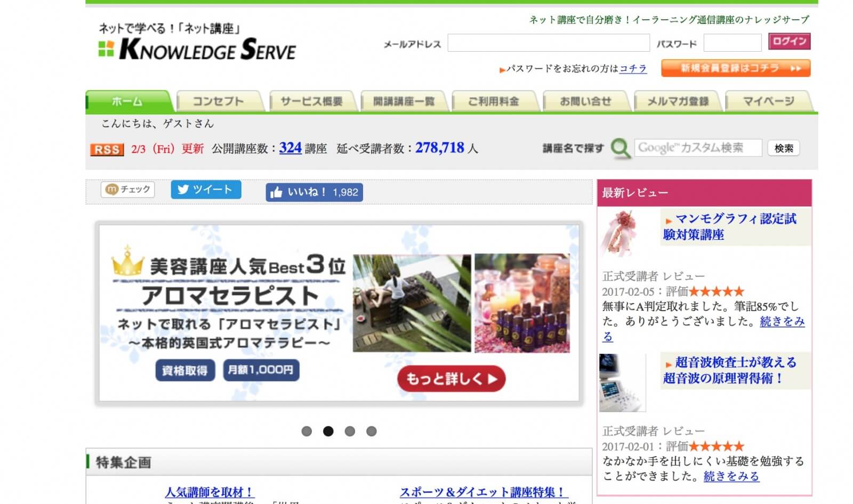Open the 324 public course count link

291,148
